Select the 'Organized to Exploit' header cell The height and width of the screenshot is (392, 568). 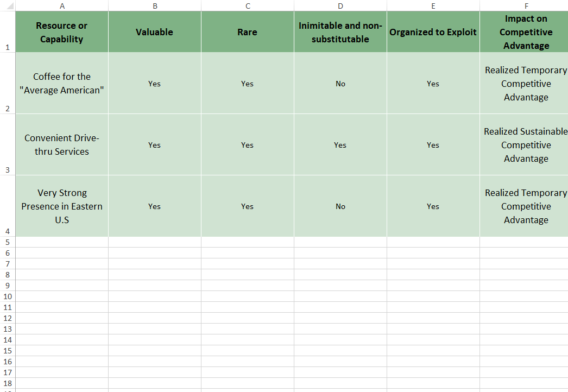click(433, 32)
